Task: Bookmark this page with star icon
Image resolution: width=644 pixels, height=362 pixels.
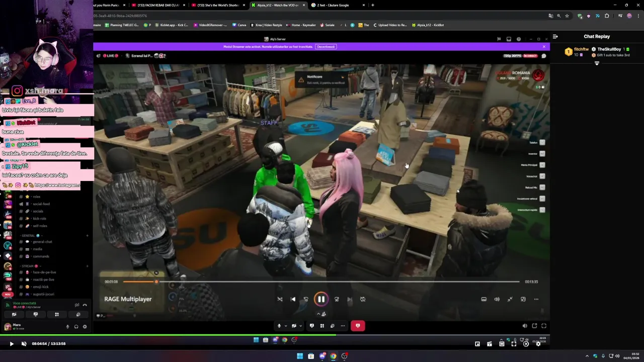Action: coord(567,16)
